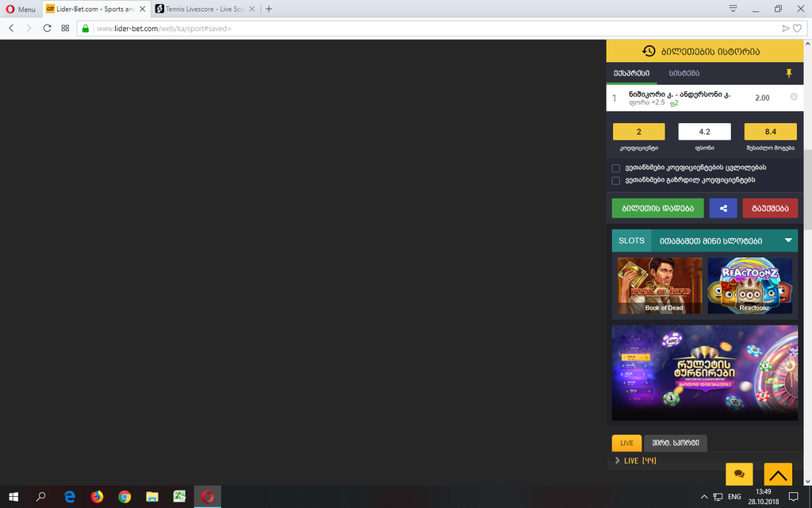Open Windows taskbar search
Screen dimensions: 812x508
click(x=40, y=497)
